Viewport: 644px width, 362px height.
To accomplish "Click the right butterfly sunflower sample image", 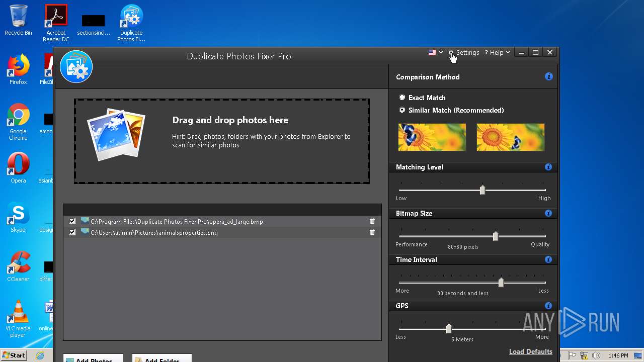I will point(511,137).
